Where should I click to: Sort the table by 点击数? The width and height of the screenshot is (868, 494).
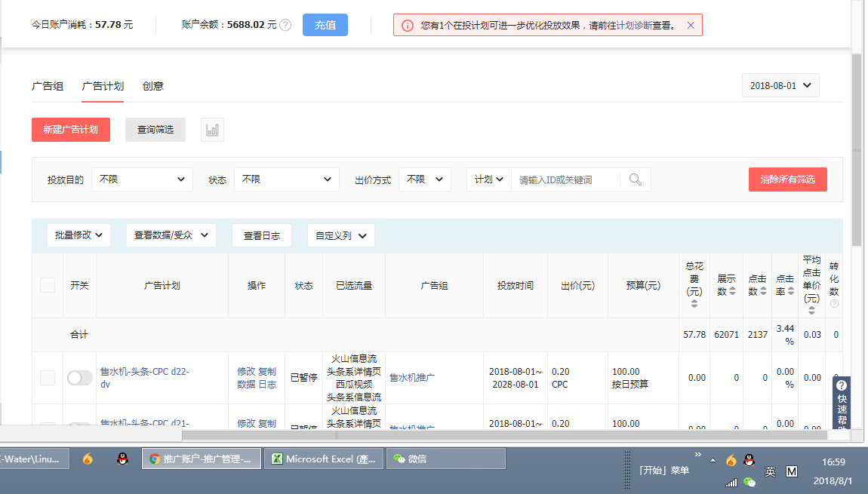763,291
